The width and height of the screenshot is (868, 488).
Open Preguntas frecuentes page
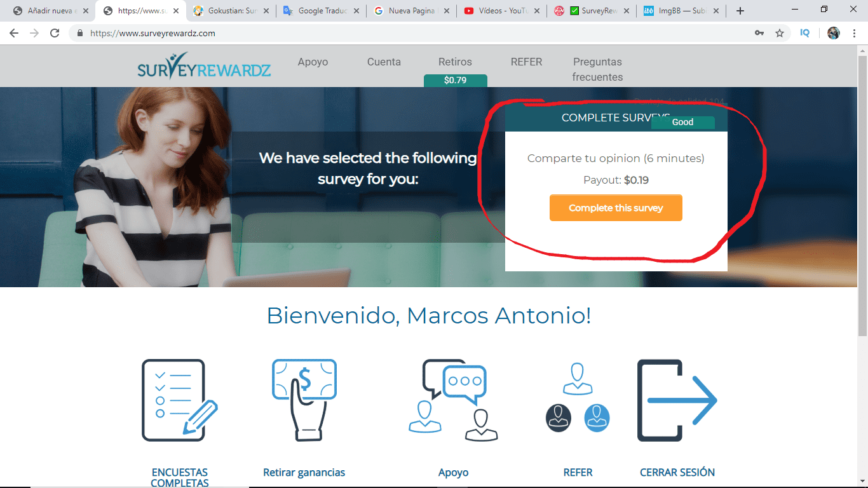click(x=597, y=69)
